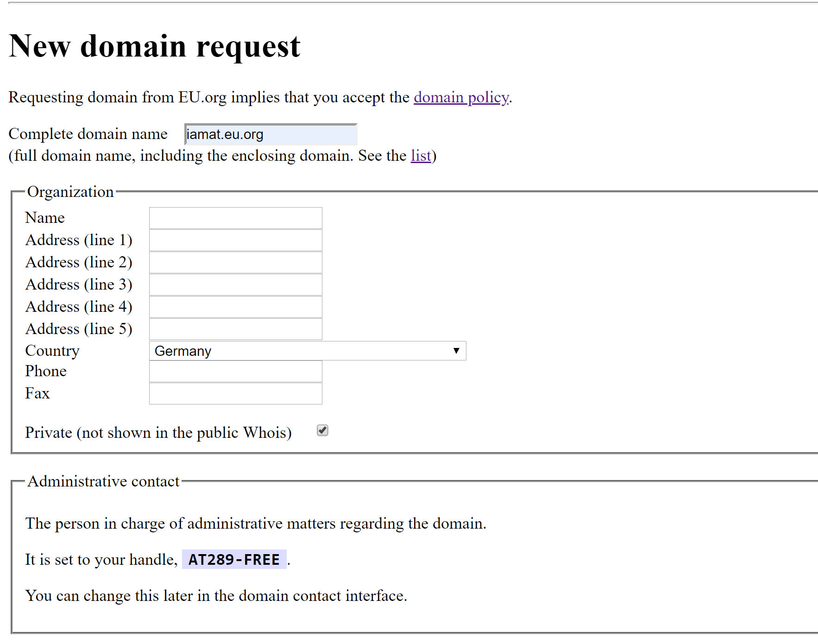Viewport: 818px width, 644px height.
Task: Click the AT289-FREE handle text
Action: tap(234, 560)
